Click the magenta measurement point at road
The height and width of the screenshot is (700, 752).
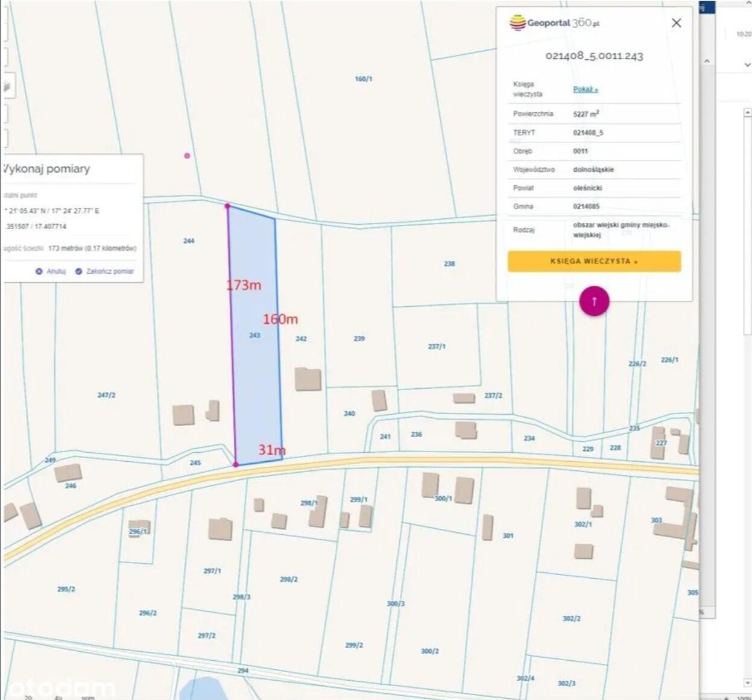[x=236, y=464]
